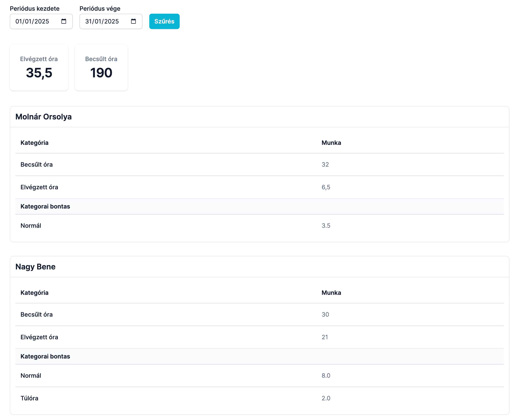Click the Periódus vége label

pyautogui.click(x=100, y=9)
